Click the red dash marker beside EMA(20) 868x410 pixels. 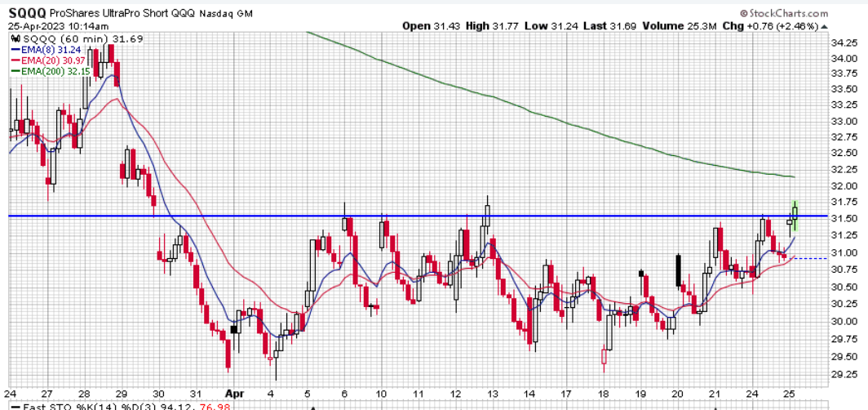pos(15,60)
